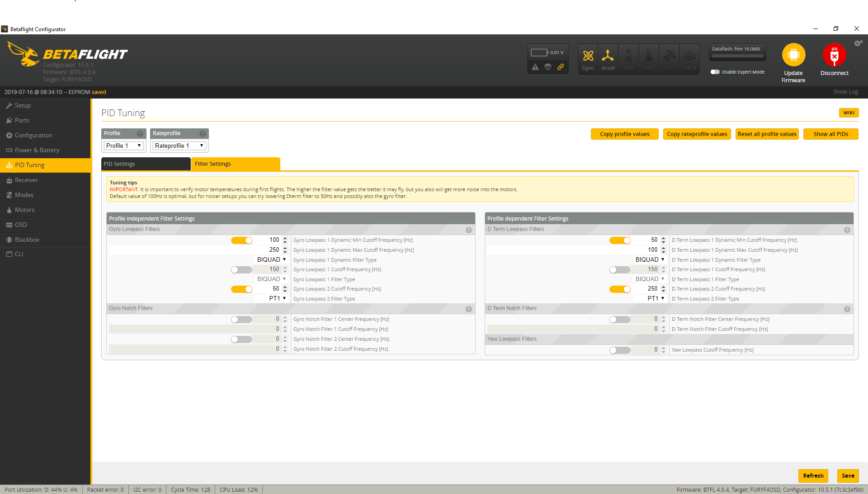Viewport: 868px width, 494px height.
Task: Click D Term Notch Filters help icon
Action: coord(847,309)
